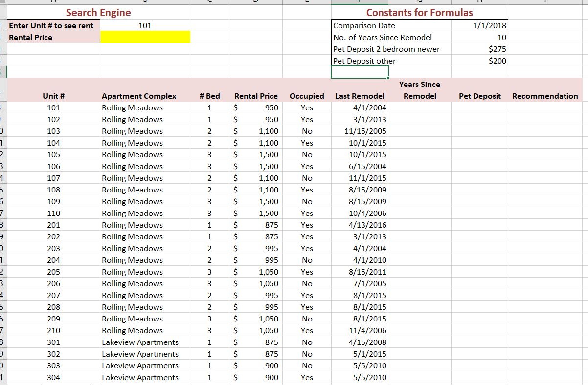Viewport: 588px width, 385px height.
Task: Select the Pet Deposit other label
Action: [364, 61]
